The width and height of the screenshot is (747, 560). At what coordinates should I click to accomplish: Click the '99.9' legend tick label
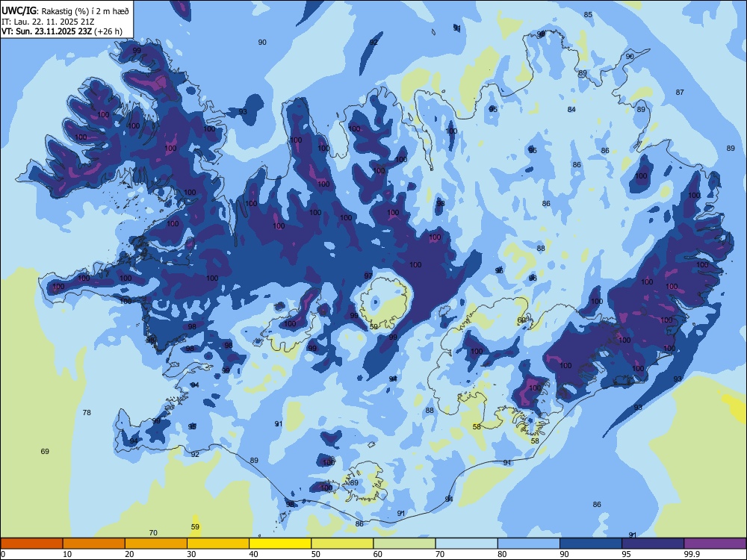click(x=691, y=554)
